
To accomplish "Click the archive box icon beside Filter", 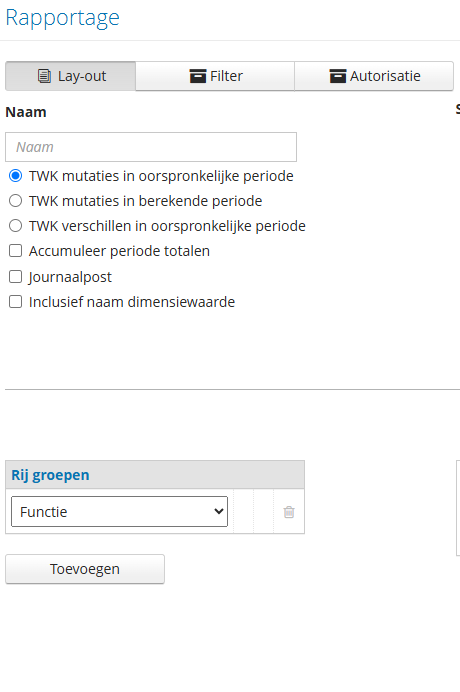I will [198, 76].
